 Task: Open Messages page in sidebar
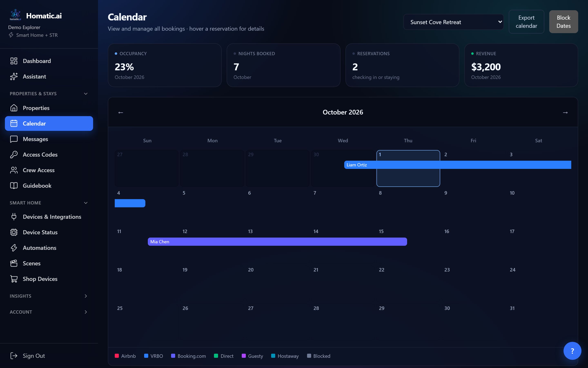49,139
